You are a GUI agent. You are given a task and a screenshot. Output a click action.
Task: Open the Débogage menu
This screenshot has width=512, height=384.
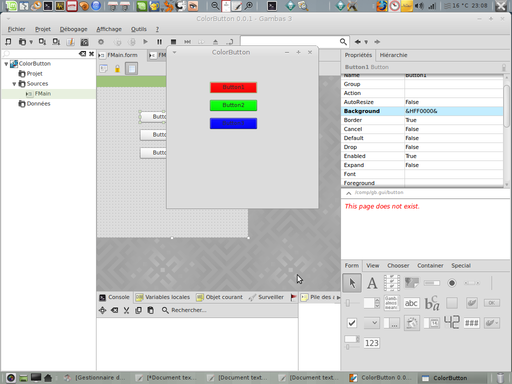pos(73,29)
